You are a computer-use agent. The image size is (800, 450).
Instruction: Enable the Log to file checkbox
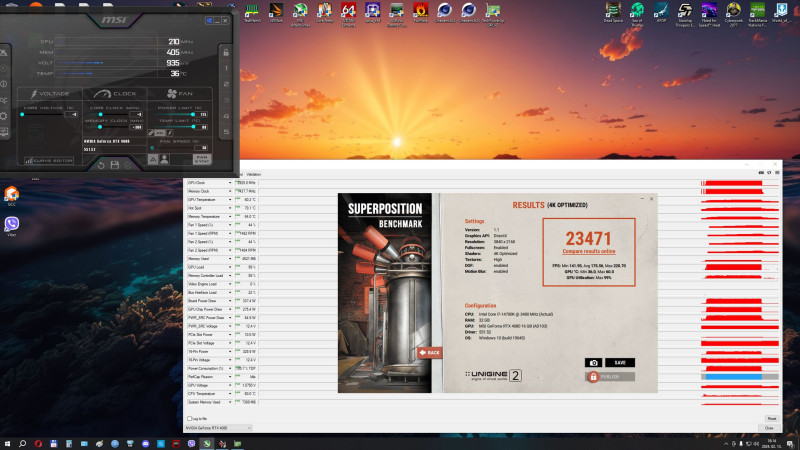point(189,419)
